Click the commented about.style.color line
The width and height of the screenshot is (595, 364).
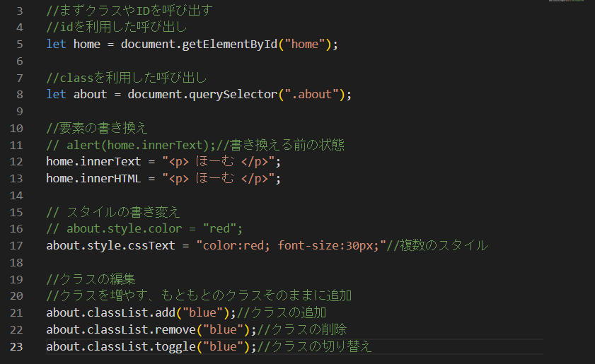[x=144, y=228]
